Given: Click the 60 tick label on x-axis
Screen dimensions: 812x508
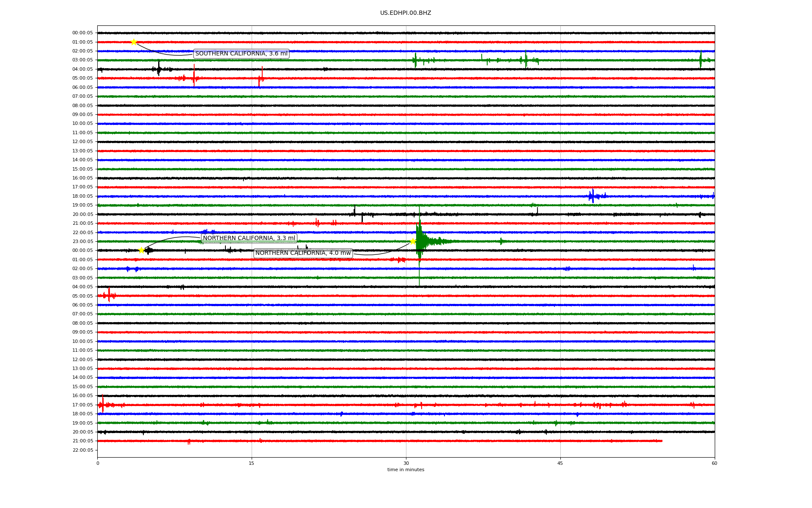Looking at the screenshot, I should click(714, 463).
